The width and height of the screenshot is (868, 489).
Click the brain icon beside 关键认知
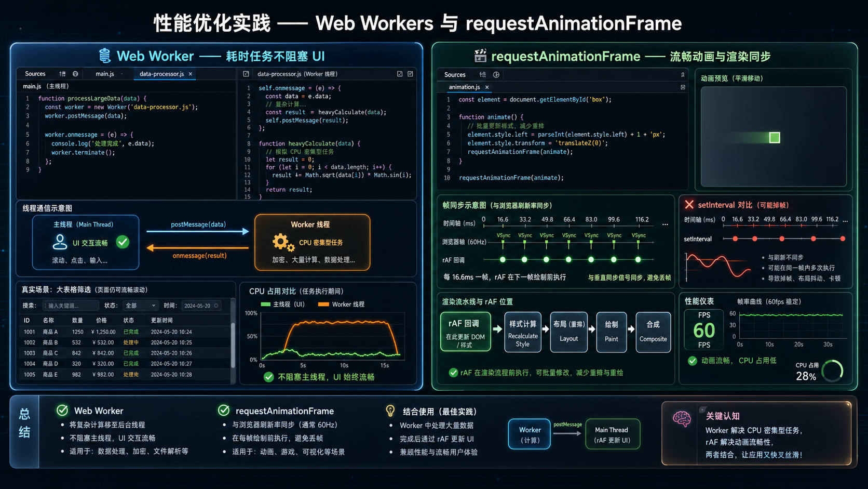click(682, 418)
